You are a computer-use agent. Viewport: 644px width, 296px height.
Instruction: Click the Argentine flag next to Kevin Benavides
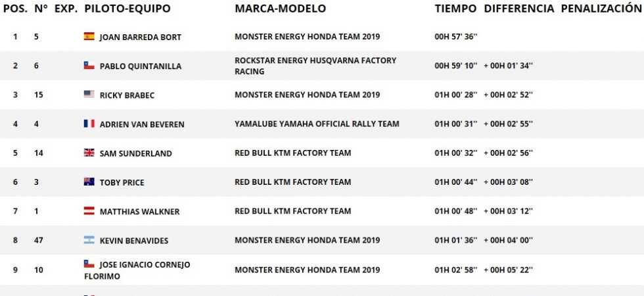point(89,240)
